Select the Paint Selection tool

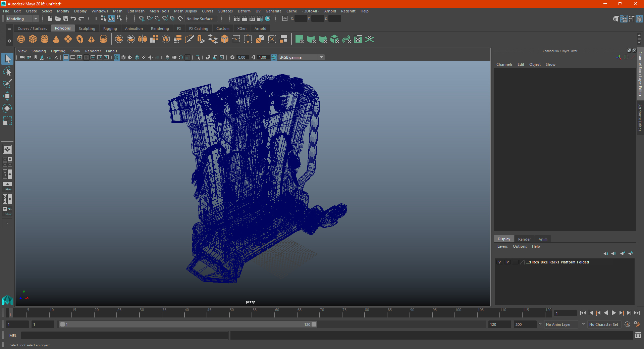pyautogui.click(x=7, y=84)
